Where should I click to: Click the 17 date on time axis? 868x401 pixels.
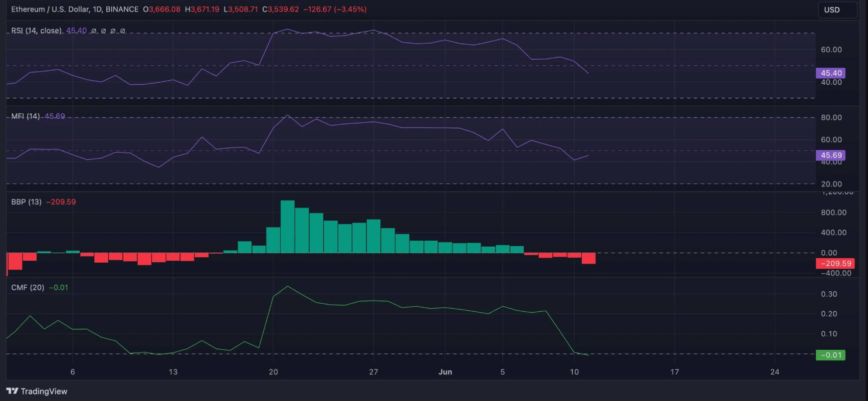[x=675, y=372]
